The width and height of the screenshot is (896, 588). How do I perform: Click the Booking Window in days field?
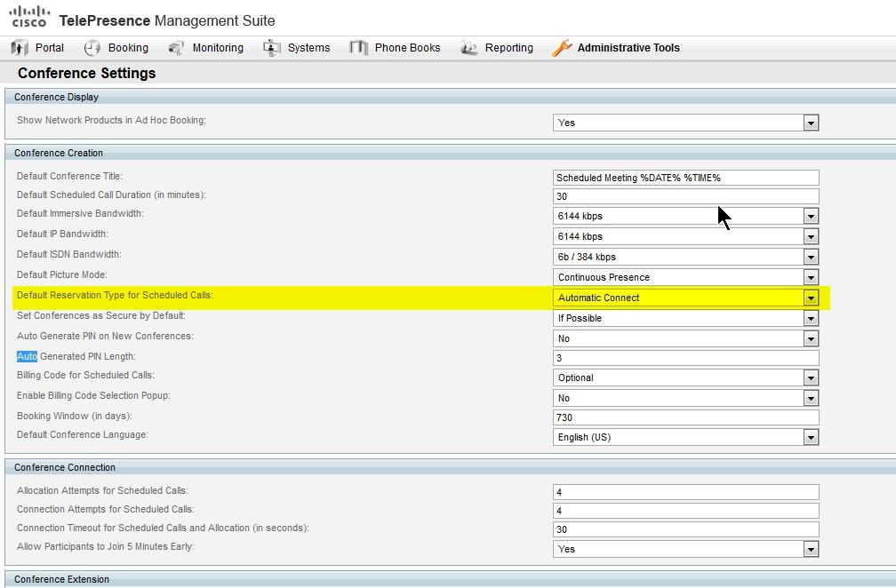point(685,417)
